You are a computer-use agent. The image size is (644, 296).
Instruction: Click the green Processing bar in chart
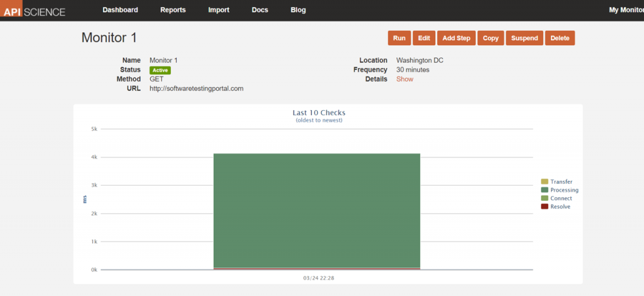317,211
